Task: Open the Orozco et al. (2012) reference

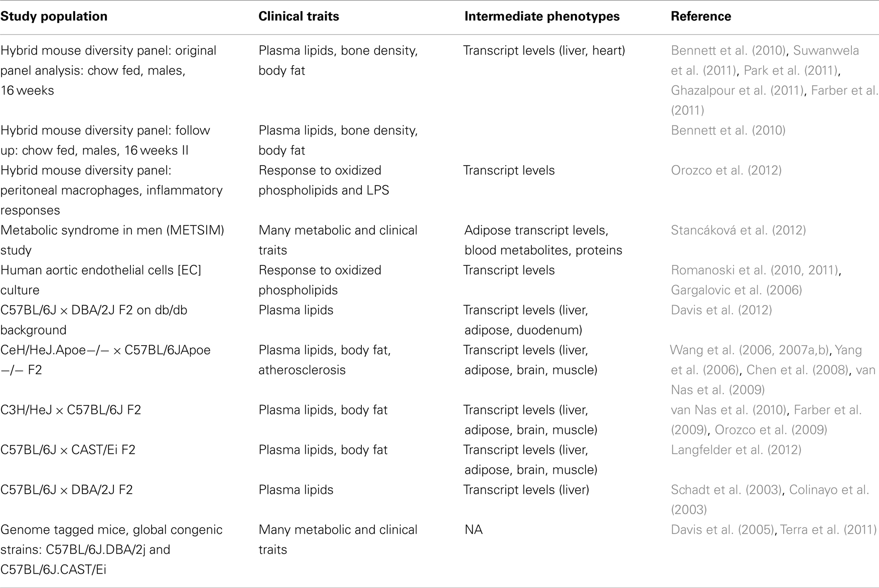Action: 726,170
